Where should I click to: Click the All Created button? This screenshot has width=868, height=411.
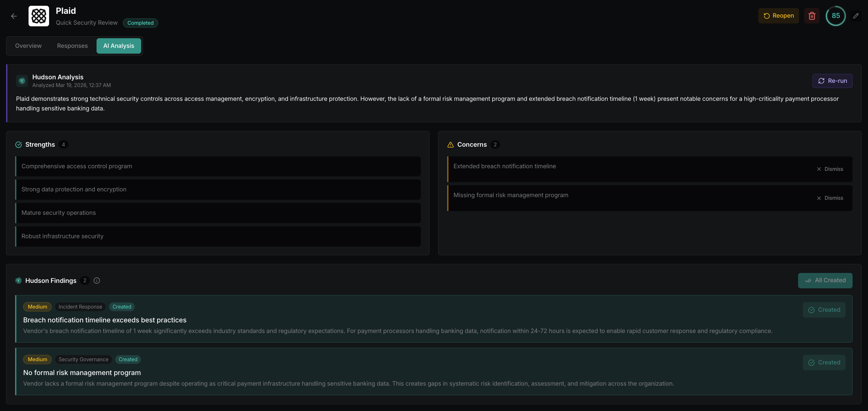point(825,281)
